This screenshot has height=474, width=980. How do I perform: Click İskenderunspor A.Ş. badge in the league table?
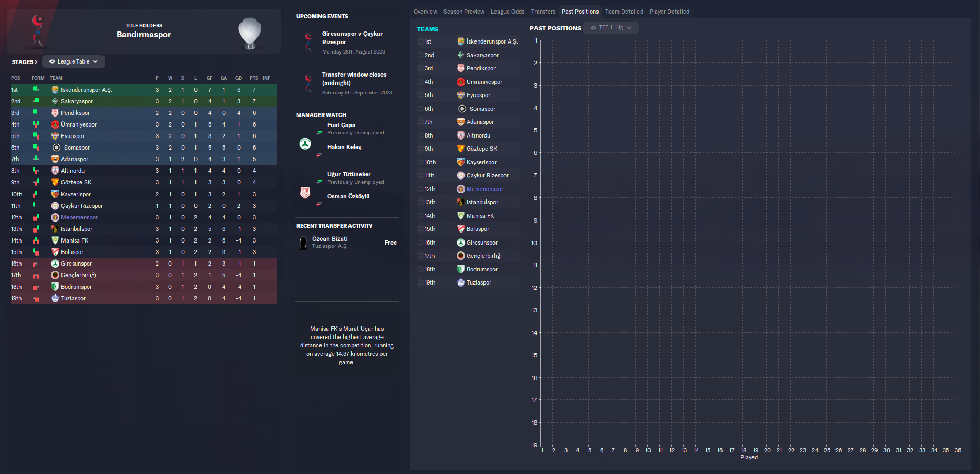[x=55, y=90]
